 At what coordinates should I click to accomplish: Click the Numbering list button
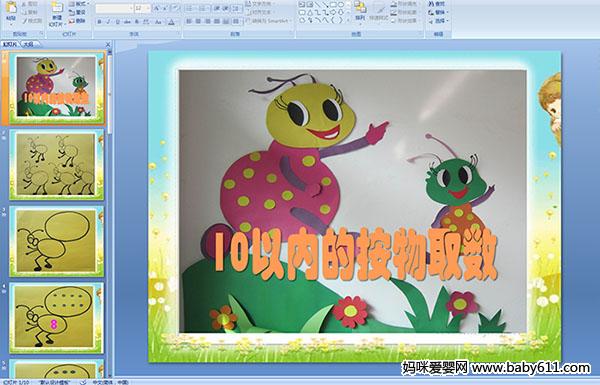coord(203,8)
